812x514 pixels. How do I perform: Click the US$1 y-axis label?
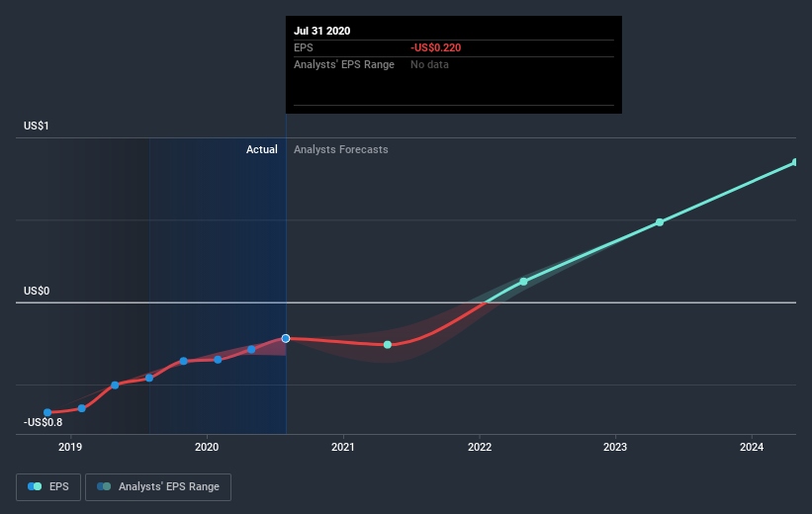37,126
